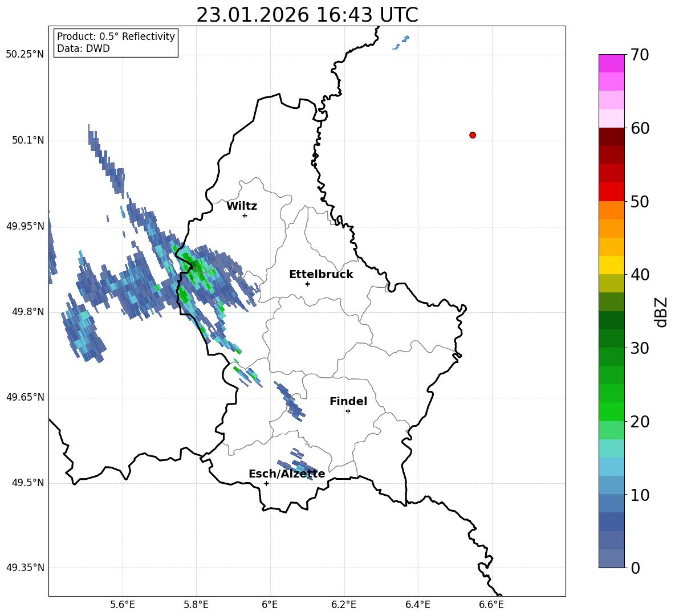This screenshot has width=675, height=616.
Task: Click the dBZ colorbar axis label
Action: coord(661,312)
